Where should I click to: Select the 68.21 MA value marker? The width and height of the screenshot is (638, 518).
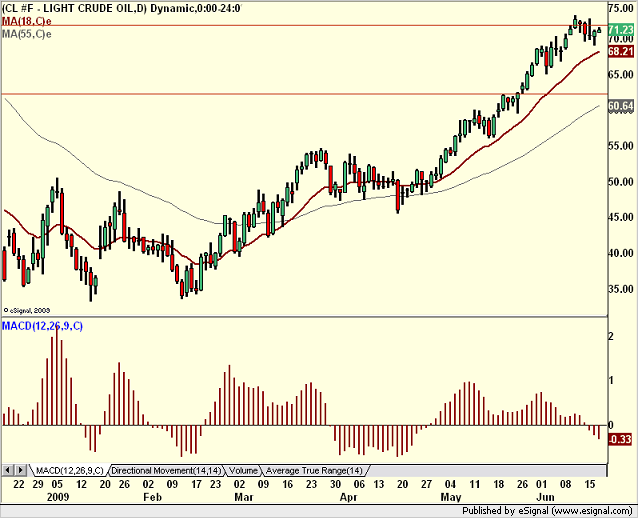pyautogui.click(x=621, y=51)
